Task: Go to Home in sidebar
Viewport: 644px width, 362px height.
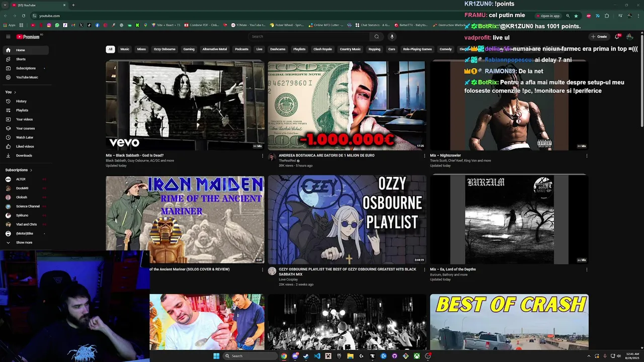Action: 25,50
